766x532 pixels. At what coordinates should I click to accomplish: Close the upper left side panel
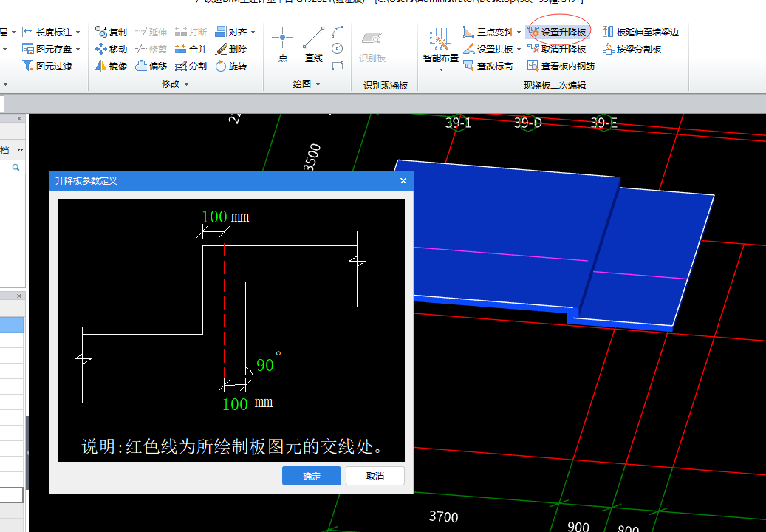(x=19, y=119)
